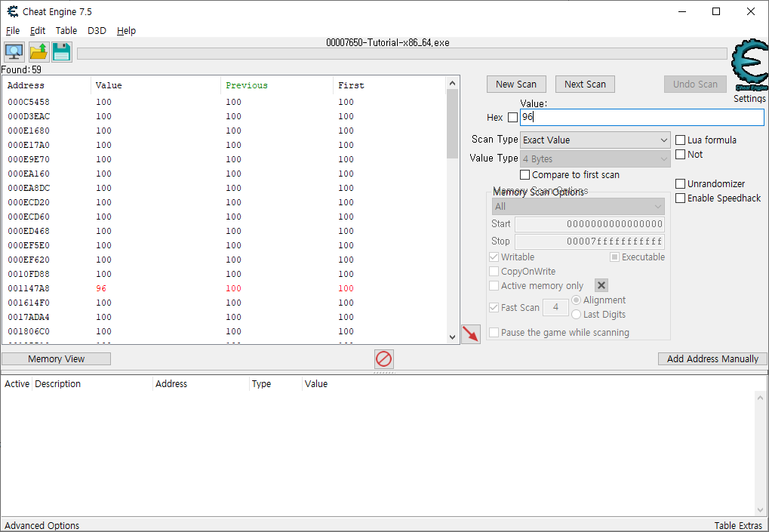The image size is (769, 532).
Task: Open the process selector computer icon
Action: (14, 51)
